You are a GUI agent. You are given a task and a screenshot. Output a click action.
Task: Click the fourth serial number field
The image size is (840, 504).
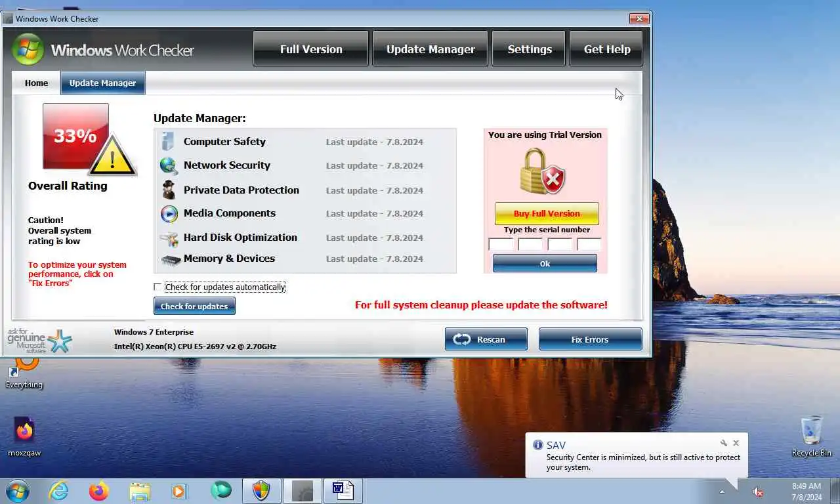click(x=589, y=244)
